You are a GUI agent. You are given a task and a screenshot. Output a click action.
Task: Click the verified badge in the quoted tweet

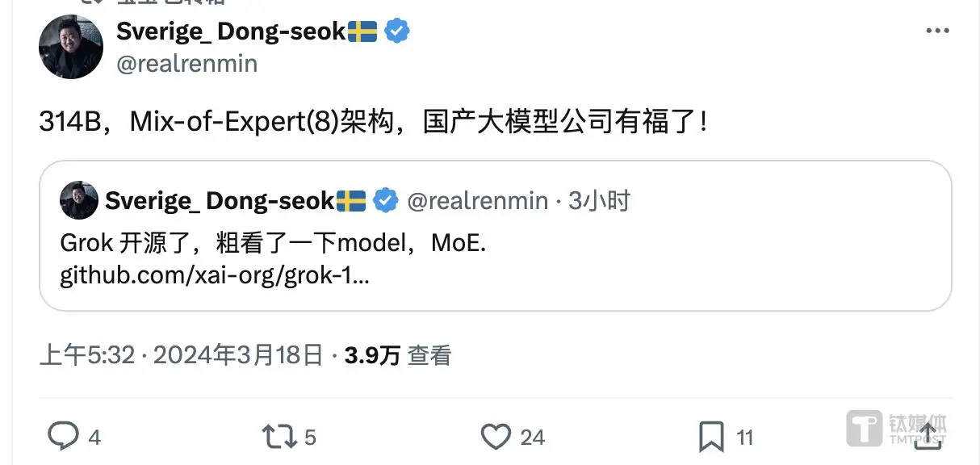click(x=385, y=200)
